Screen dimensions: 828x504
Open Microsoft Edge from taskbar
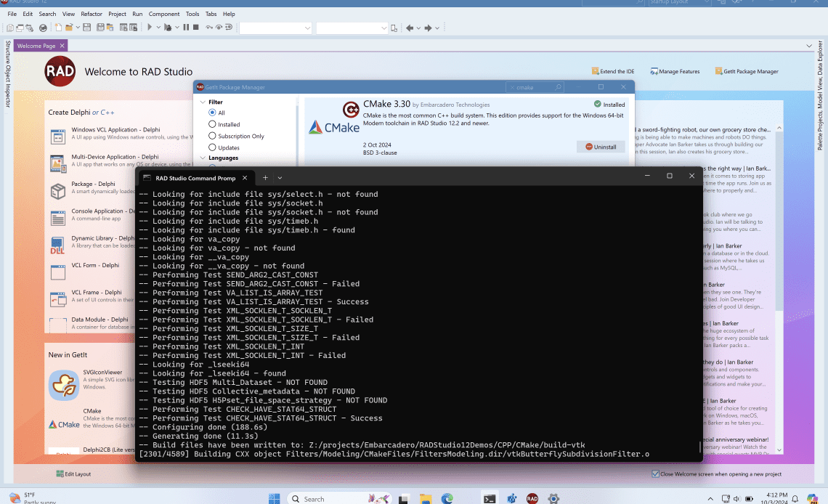pyautogui.click(x=447, y=498)
